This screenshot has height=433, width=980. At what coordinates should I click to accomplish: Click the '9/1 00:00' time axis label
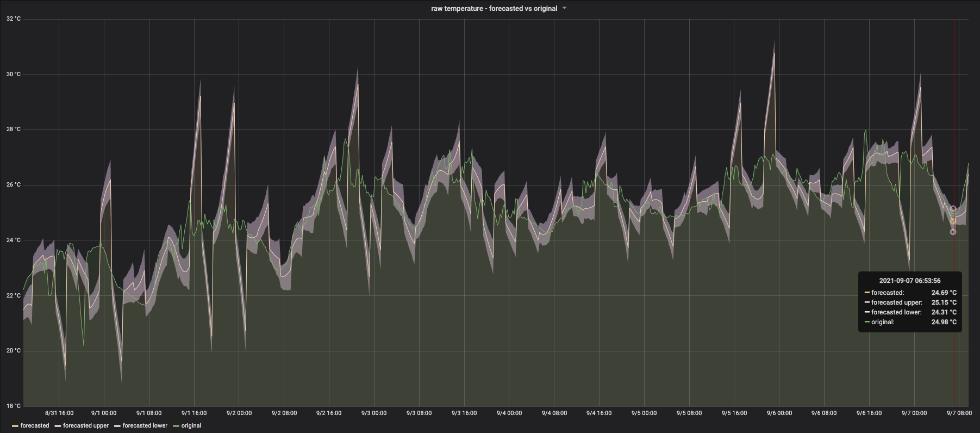pos(104,413)
